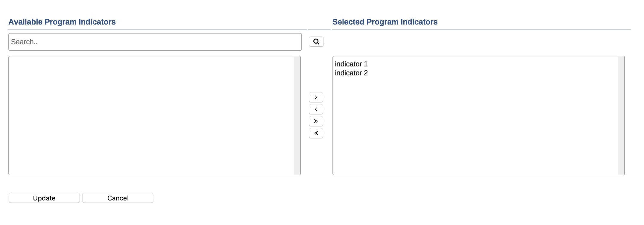Select indicator 1 in Selected list
Viewport: 644px width, 225px height.
pyautogui.click(x=351, y=64)
